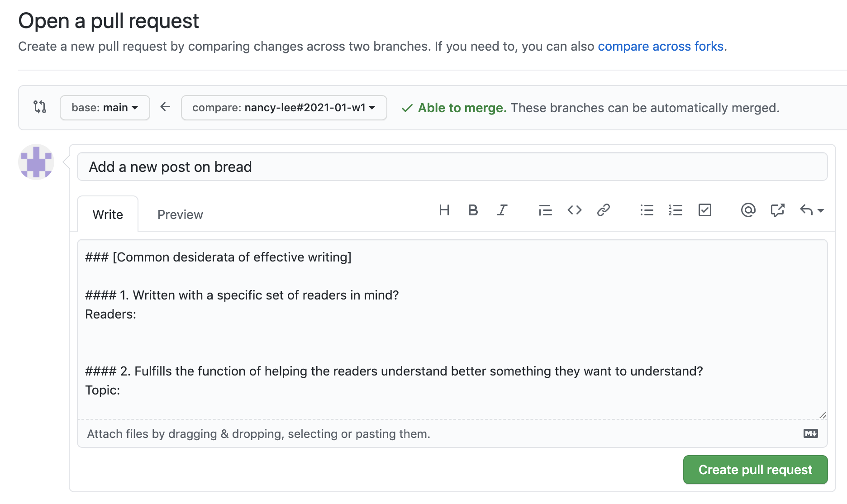Insert a quote block
Image resolution: width=847 pixels, height=504 pixels.
click(545, 210)
